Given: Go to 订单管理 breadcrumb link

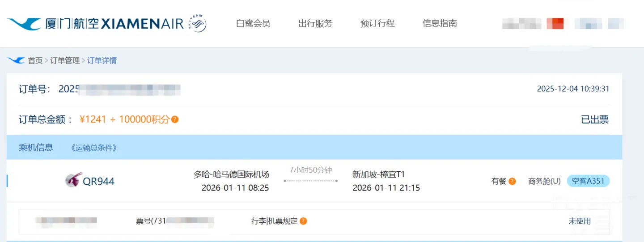Looking at the screenshot, I should click(65, 60).
